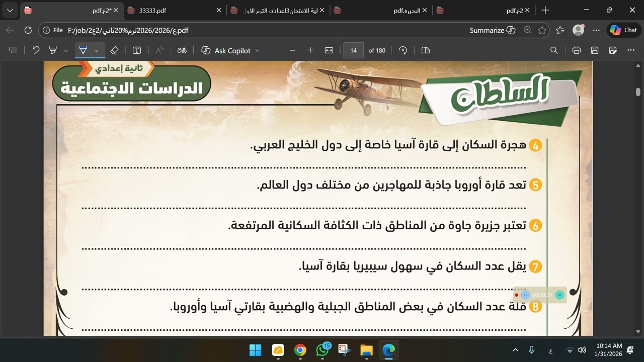This screenshot has width=644, height=362.
Task: Switch to the لية الامتحان3اعدادى tab
Action: click(x=277, y=10)
